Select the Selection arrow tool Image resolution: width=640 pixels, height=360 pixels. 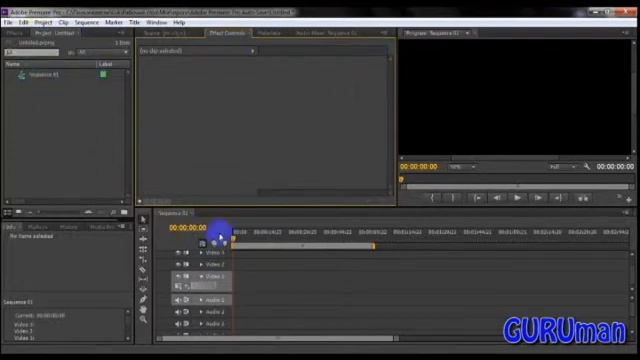pyautogui.click(x=143, y=220)
